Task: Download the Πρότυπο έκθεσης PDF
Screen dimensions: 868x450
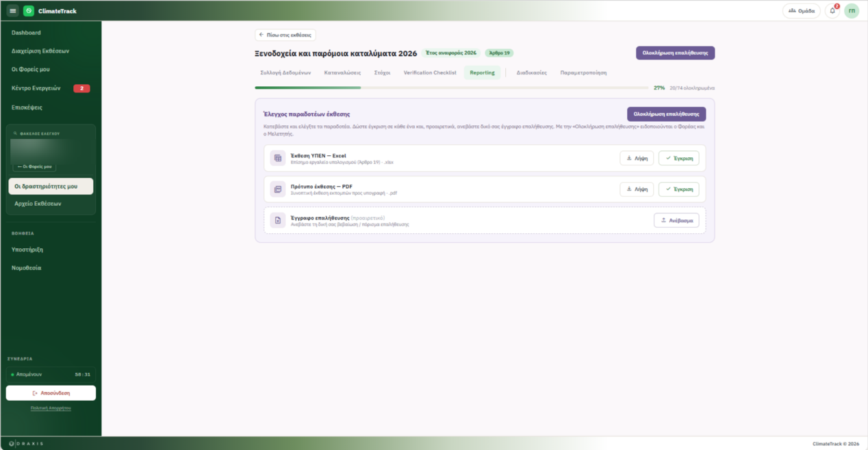Action: (x=637, y=189)
